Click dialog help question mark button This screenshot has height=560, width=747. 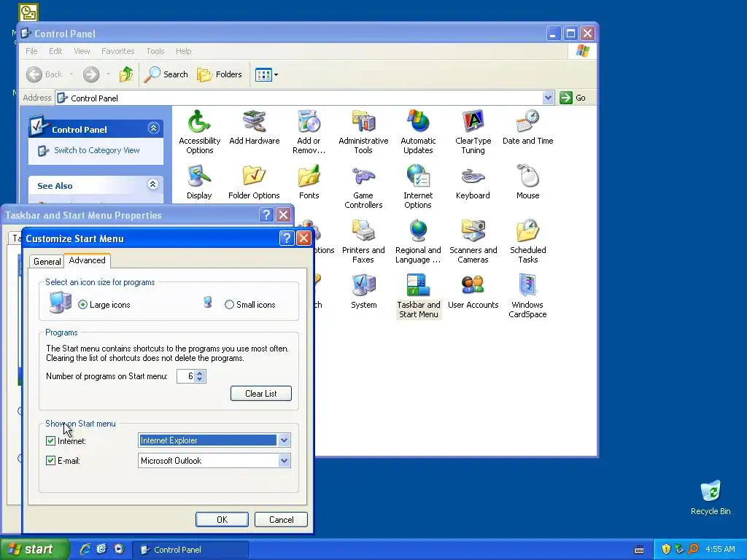286,238
